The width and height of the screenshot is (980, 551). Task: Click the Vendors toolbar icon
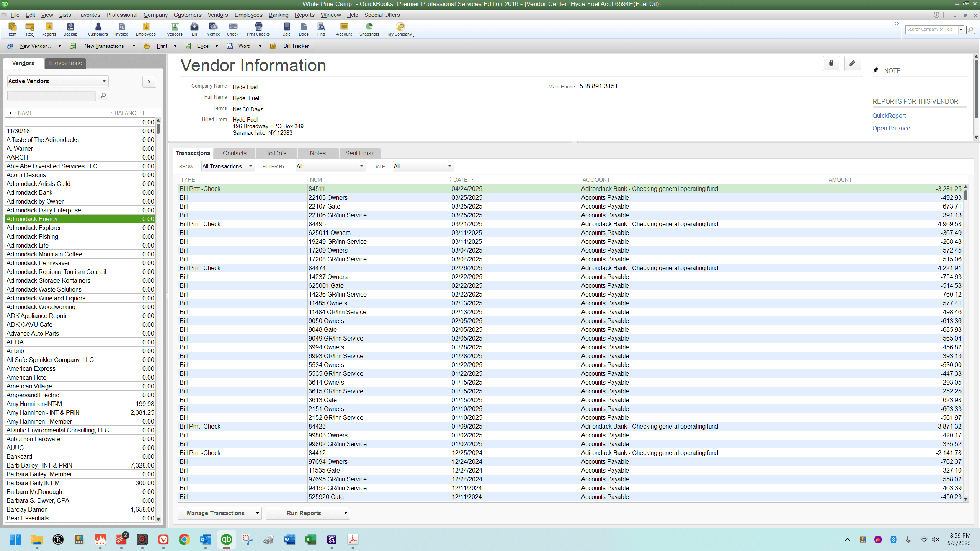[175, 29]
